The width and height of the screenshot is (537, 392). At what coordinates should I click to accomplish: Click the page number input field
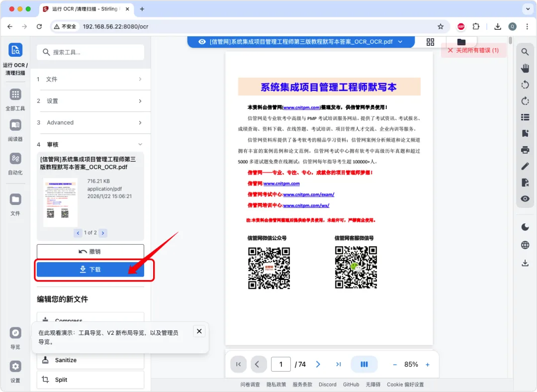(x=281, y=364)
